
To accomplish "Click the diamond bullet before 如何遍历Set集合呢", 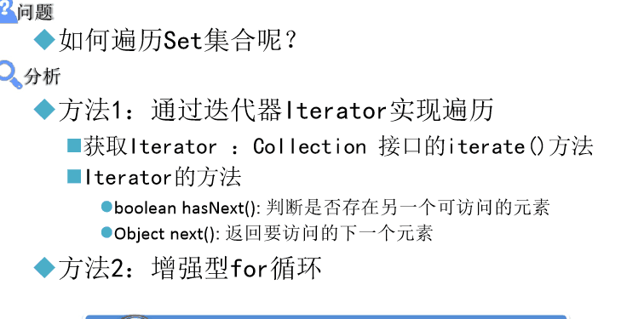I will point(44,40).
